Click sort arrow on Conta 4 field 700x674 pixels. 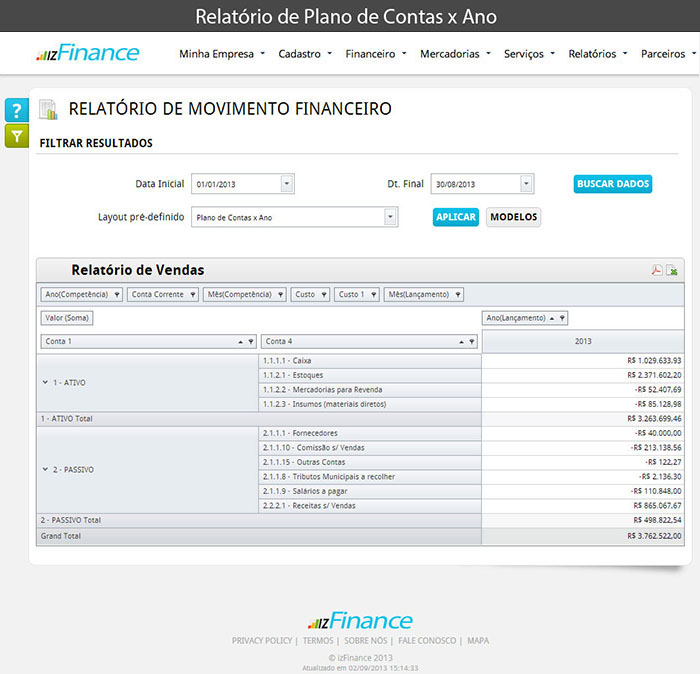point(461,341)
